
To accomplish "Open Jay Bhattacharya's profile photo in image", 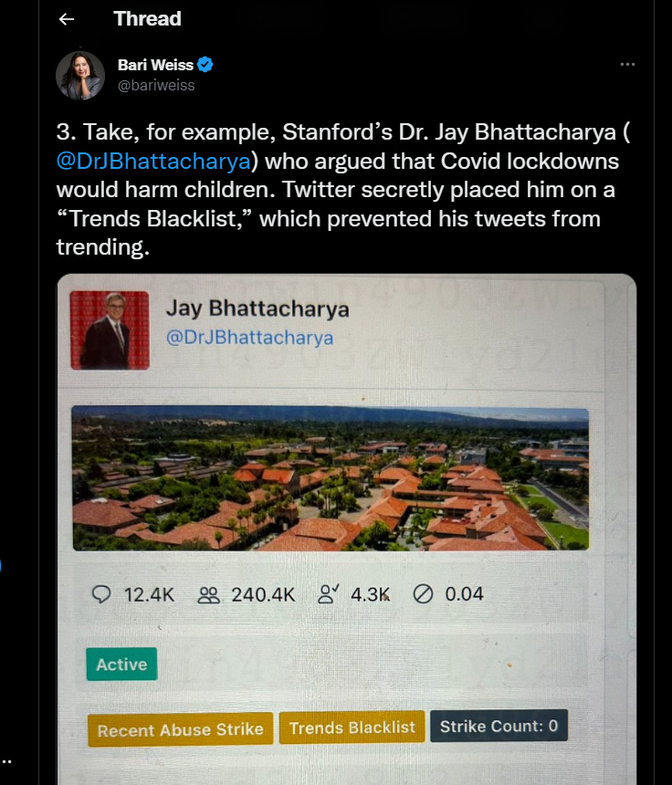I will pyautogui.click(x=110, y=330).
